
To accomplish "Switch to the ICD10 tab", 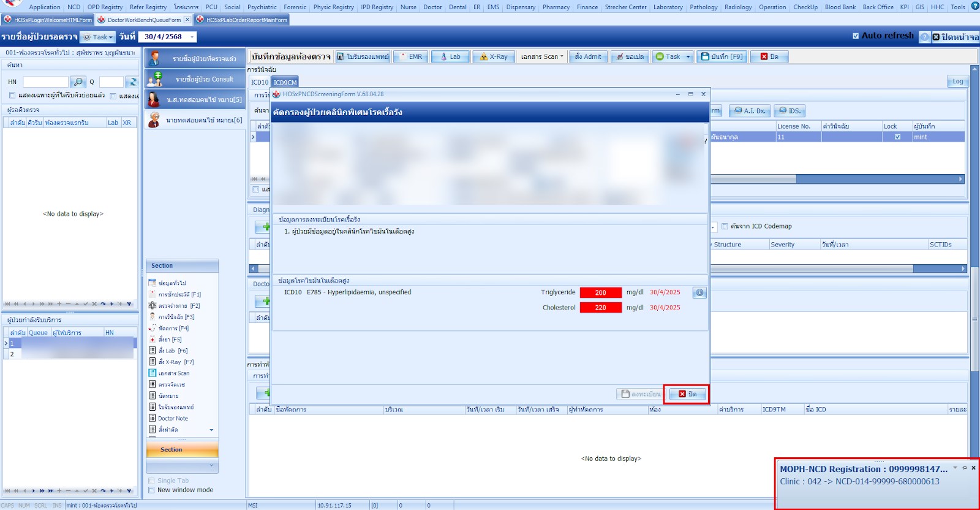I will (x=260, y=82).
